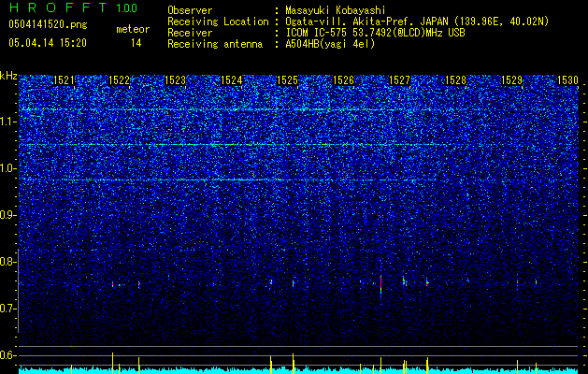The image size is (588, 374).
Task: Click the Receiving antenna field label
Action: (215, 44)
